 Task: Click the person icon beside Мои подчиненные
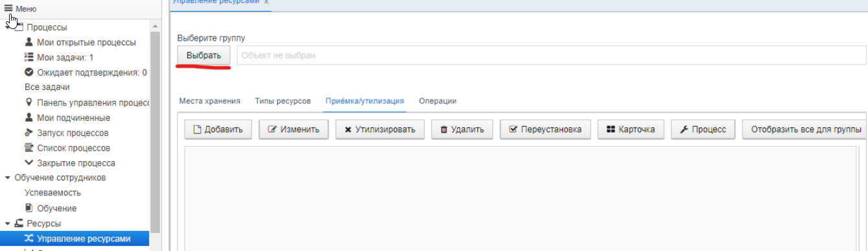pyautogui.click(x=29, y=118)
